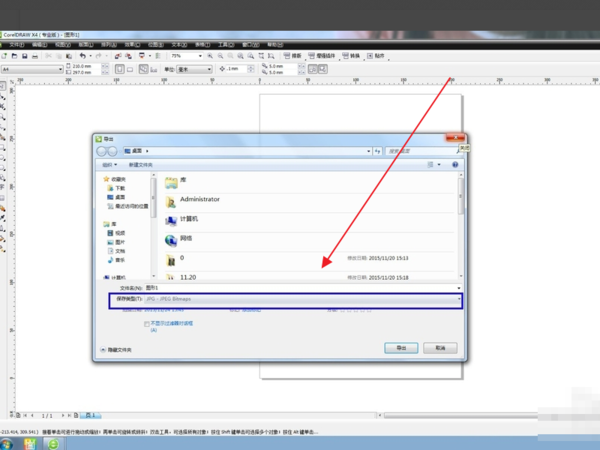Select the 页 1 page tab
The image size is (600, 450).
click(x=91, y=415)
